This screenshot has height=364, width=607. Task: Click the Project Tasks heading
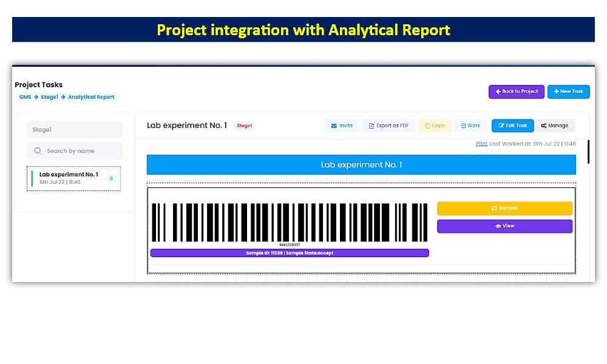pos(39,85)
